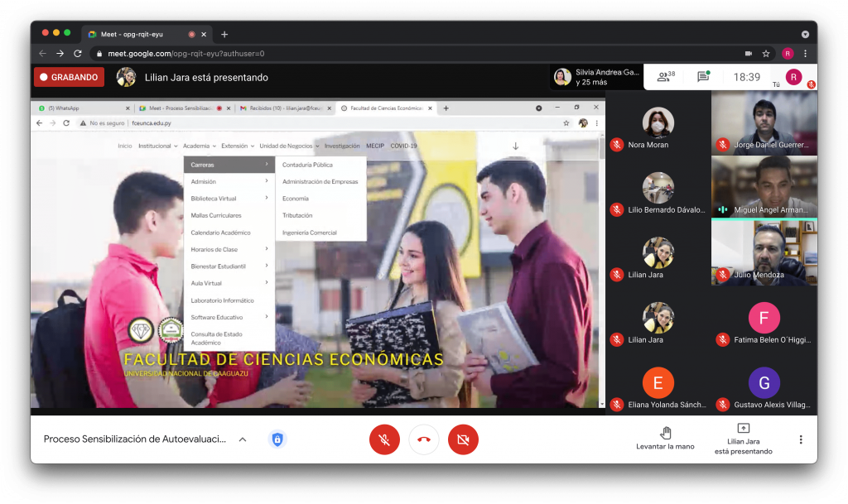Select Contaduría Pública from the Carreras submenu
848x504 pixels.
pyautogui.click(x=307, y=165)
